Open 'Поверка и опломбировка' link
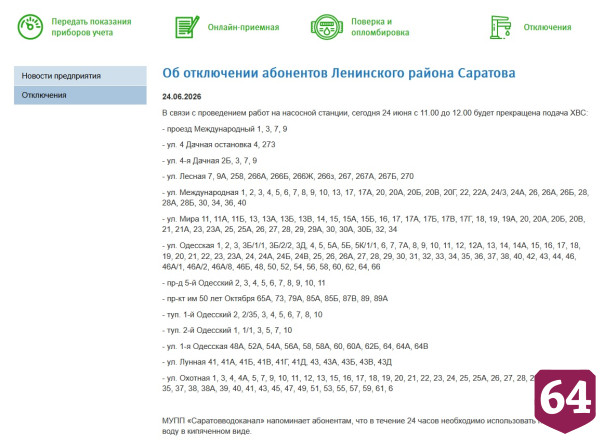 (x=380, y=27)
